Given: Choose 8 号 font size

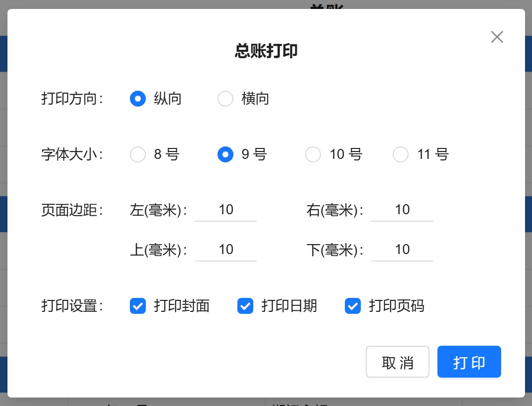Looking at the screenshot, I should 138,154.
